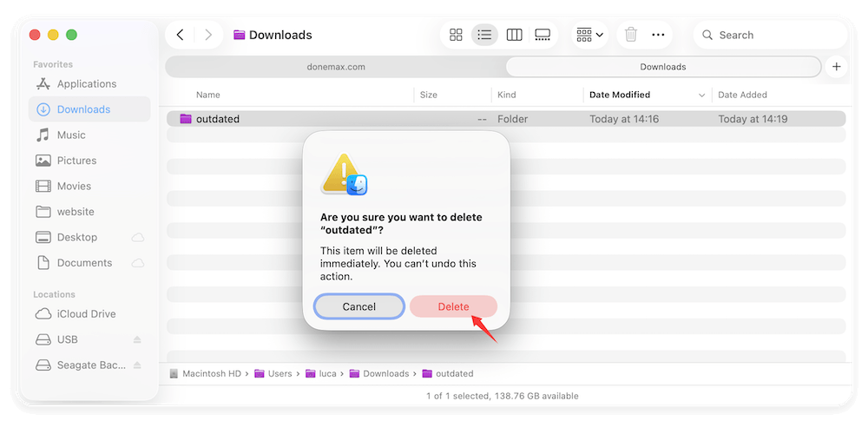Open Downloads in the sidebar
This screenshot has width=868, height=421.
(89, 109)
